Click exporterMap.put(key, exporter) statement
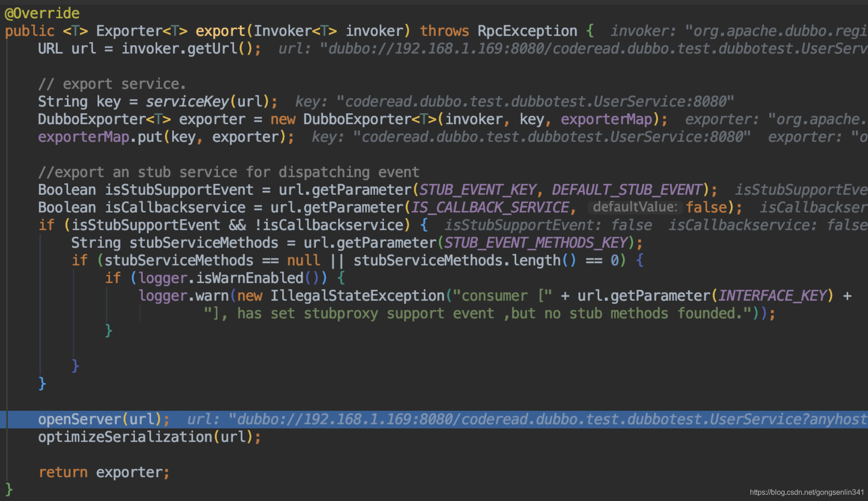The width and height of the screenshot is (868, 501). click(166, 137)
